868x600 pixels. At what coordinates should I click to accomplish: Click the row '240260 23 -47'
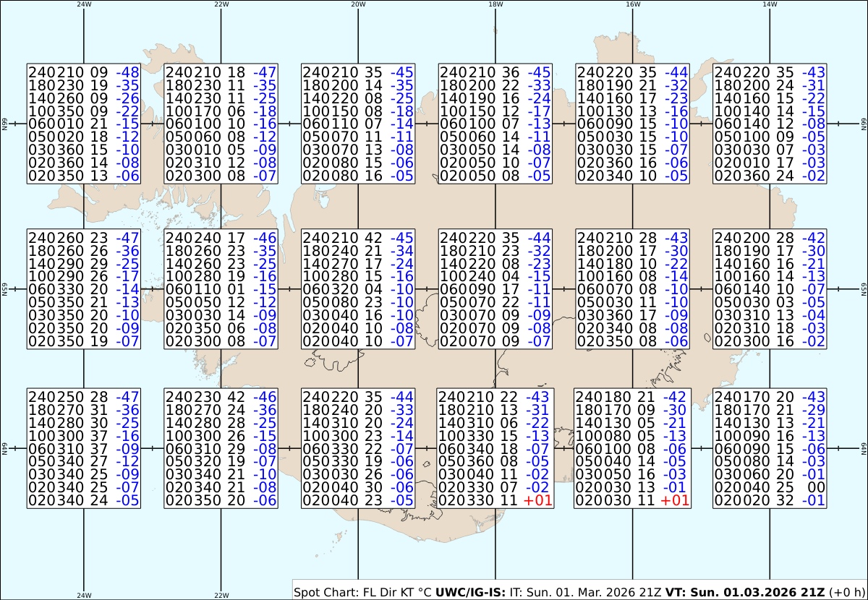click(83, 237)
